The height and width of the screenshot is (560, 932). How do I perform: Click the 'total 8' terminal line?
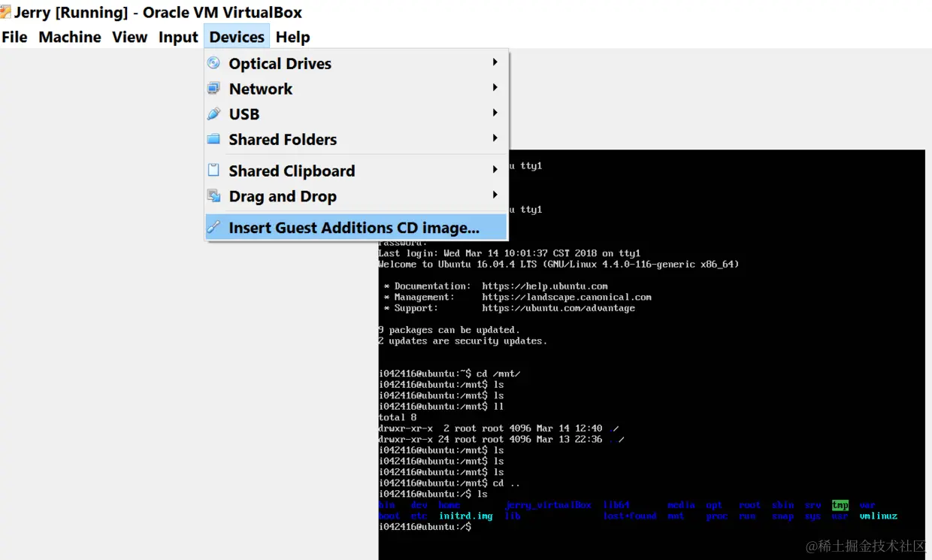397,417
